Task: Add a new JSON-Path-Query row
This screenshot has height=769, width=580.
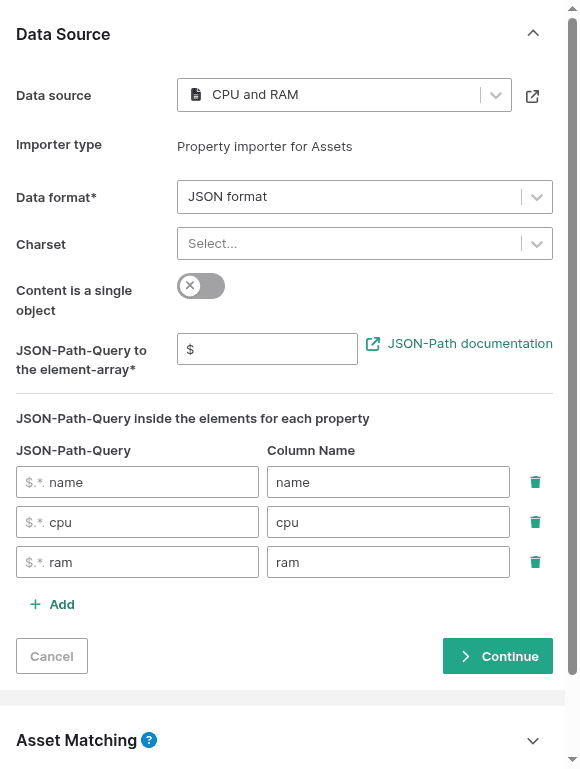Action: point(52,604)
